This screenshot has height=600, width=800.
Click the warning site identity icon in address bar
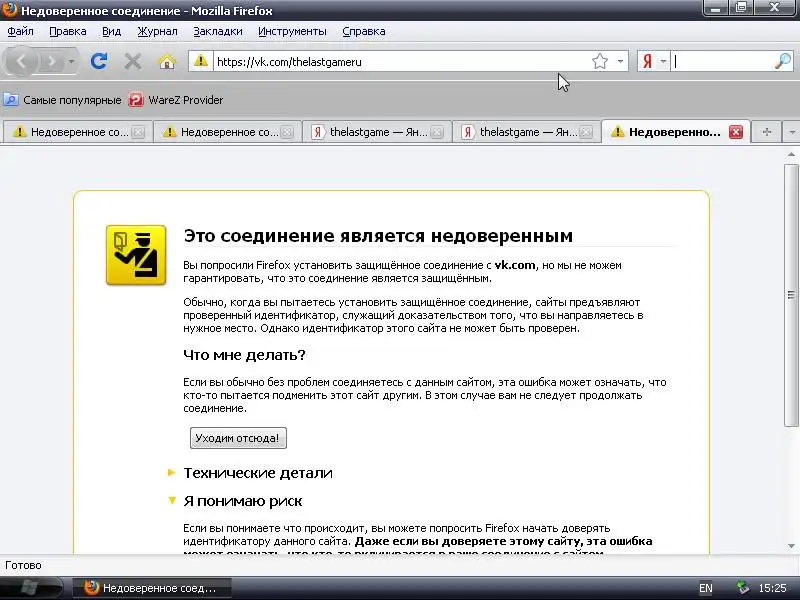(x=201, y=61)
